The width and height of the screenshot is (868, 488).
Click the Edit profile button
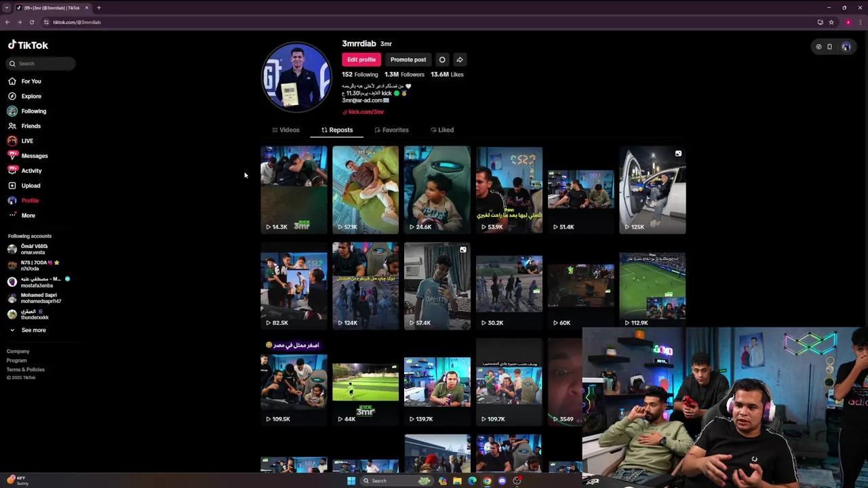click(x=361, y=60)
